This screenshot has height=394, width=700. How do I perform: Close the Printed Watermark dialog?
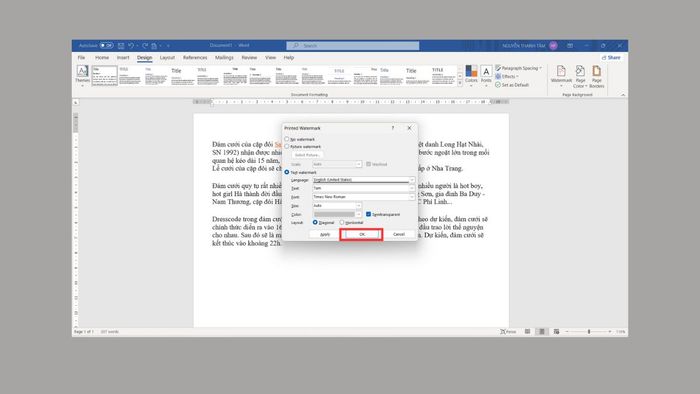point(409,128)
